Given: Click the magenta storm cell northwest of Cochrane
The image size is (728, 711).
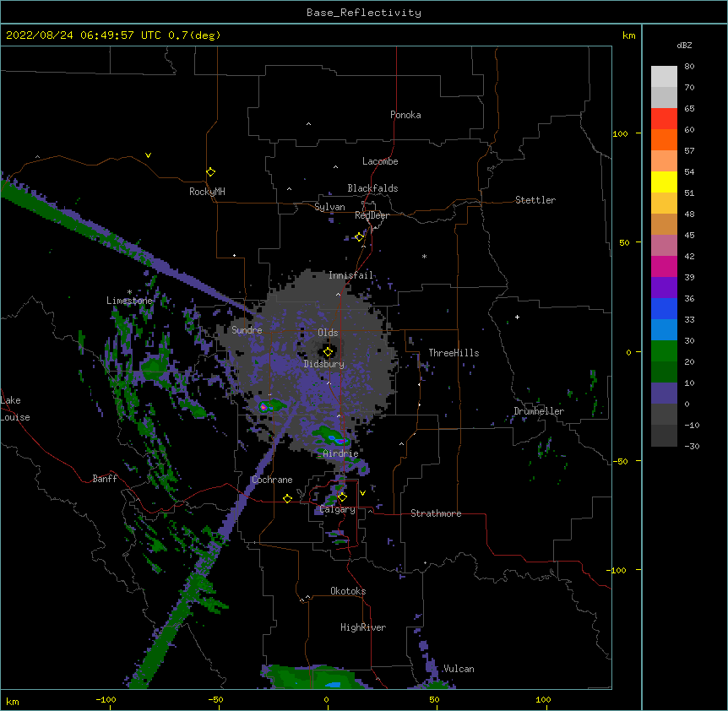Looking at the screenshot, I should pos(263,407).
